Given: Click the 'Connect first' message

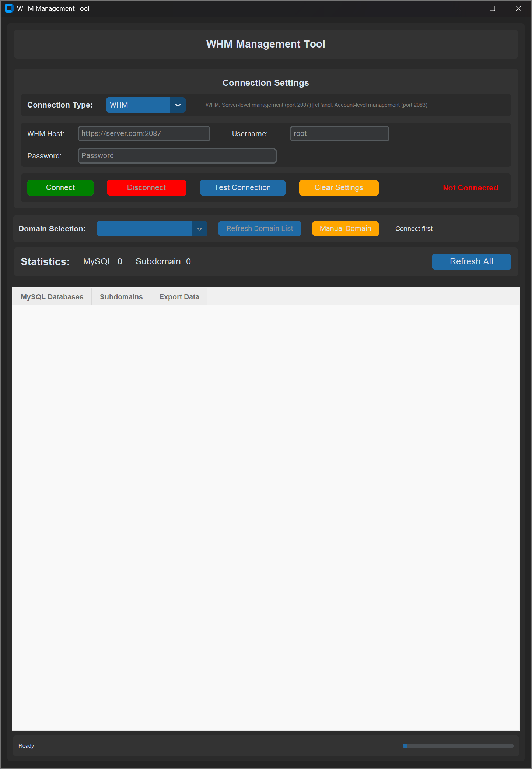Looking at the screenshot, I should click(414, 229).
